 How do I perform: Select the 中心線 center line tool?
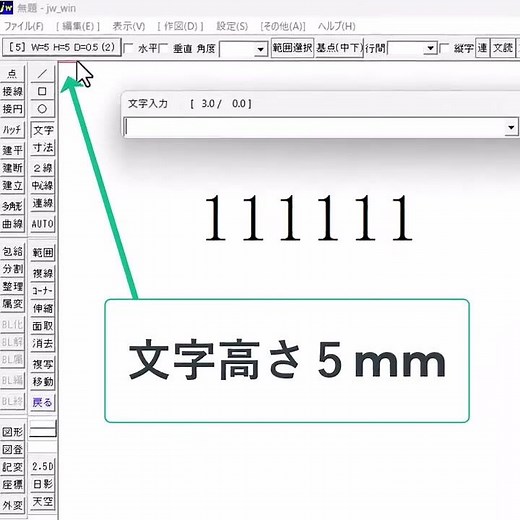(x=43, y=185)
